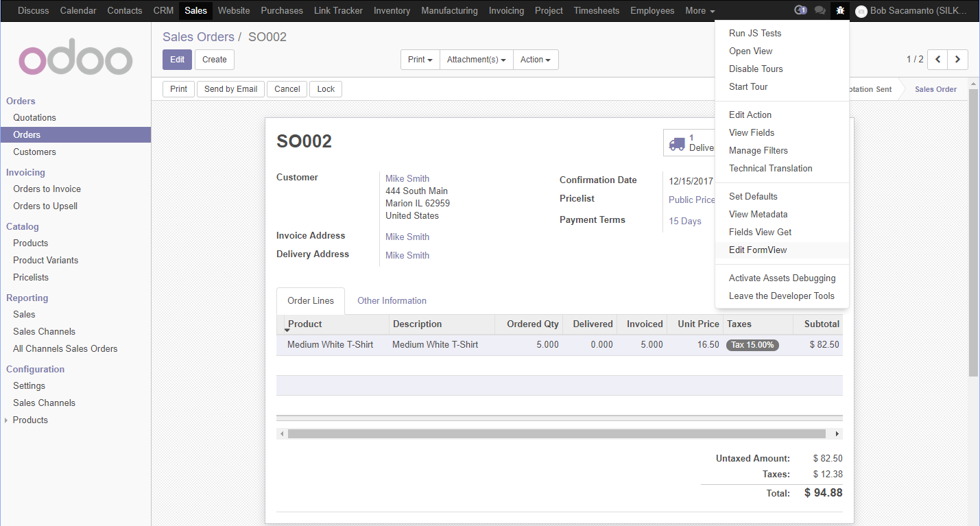Open 15 Days payment terms link
Image resolution: width=980 pixels, height=526 pixels.
coord(685,221)
